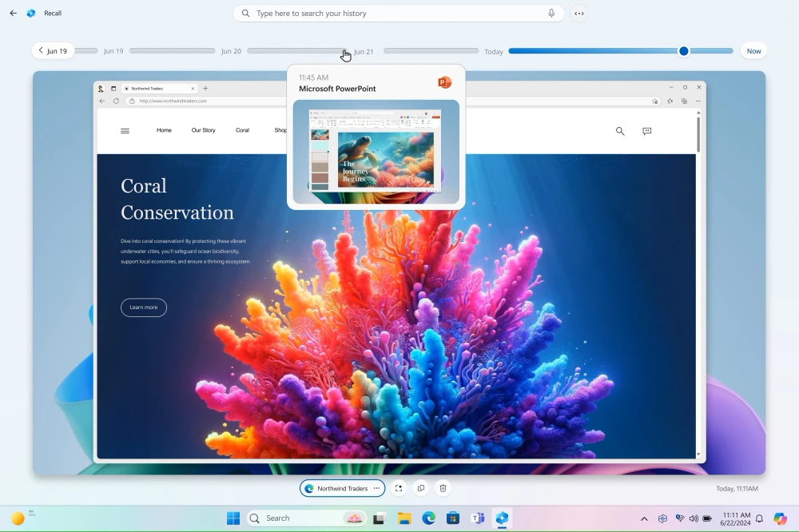Open Copilot from the taskbar corner

780,518
